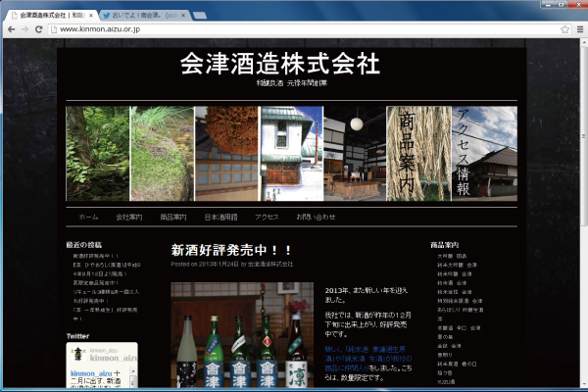Click the browser Back arrow
The image size is (588, 392).
point(10,29)
